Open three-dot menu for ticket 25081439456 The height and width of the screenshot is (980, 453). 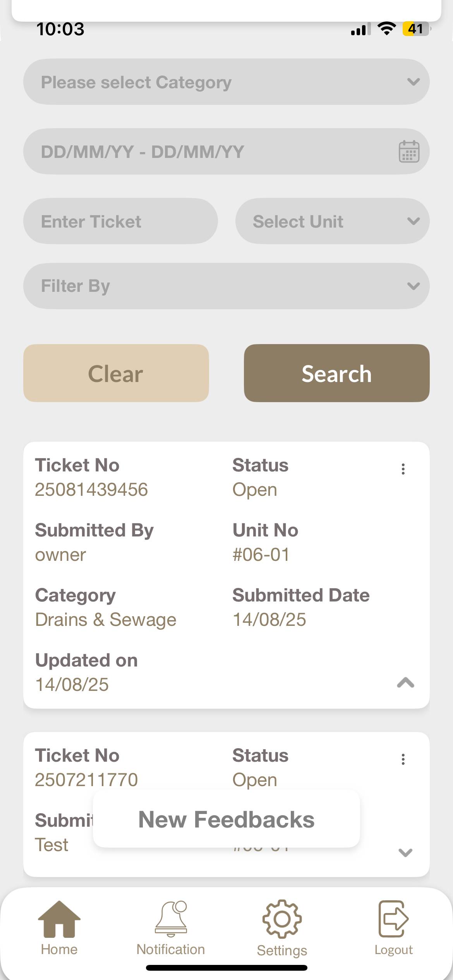coord(403,469)
